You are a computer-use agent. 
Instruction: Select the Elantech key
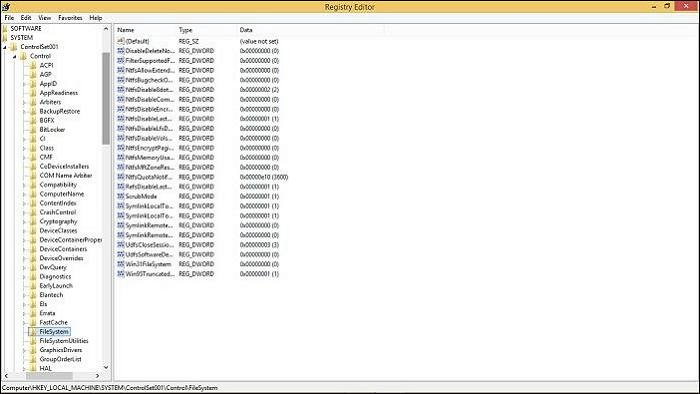[x=51, y=295]
